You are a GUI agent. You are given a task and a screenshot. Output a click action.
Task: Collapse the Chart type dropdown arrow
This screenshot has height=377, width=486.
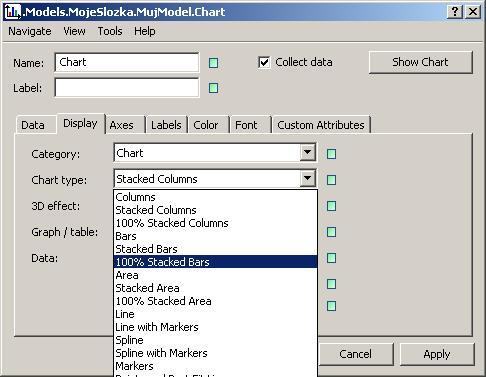pos(307,179)
